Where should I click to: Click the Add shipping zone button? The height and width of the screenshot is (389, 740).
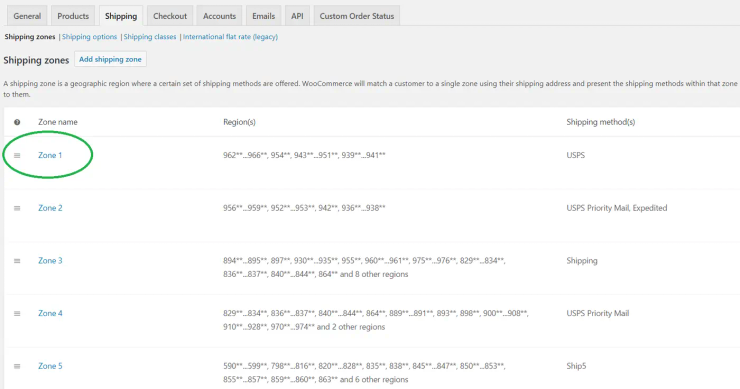[x=110, y=59]
